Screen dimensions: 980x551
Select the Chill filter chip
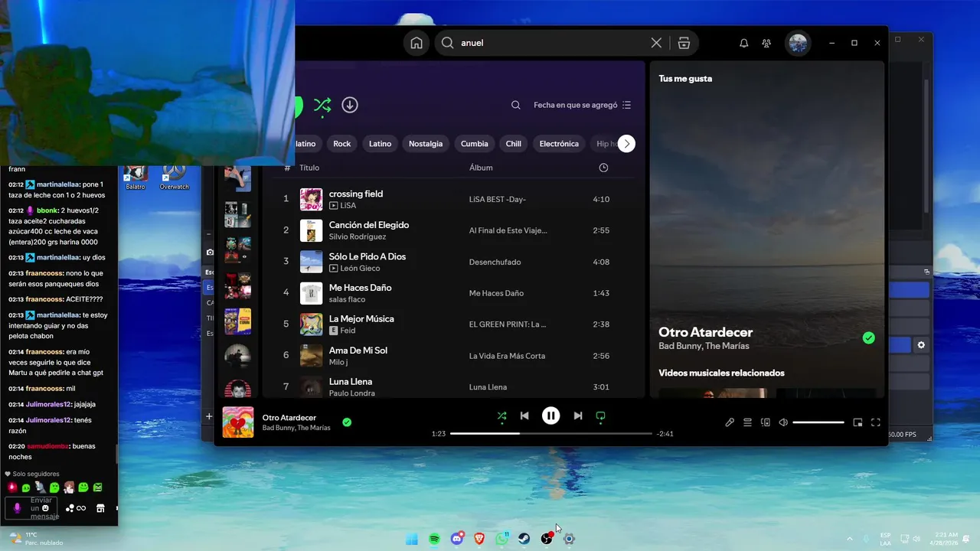click(x=513, y=143)
